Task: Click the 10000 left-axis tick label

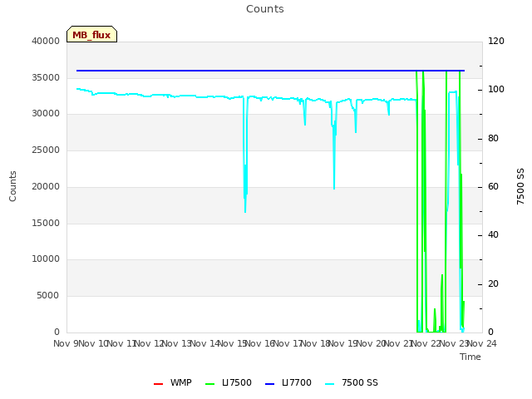Action: 46,259
